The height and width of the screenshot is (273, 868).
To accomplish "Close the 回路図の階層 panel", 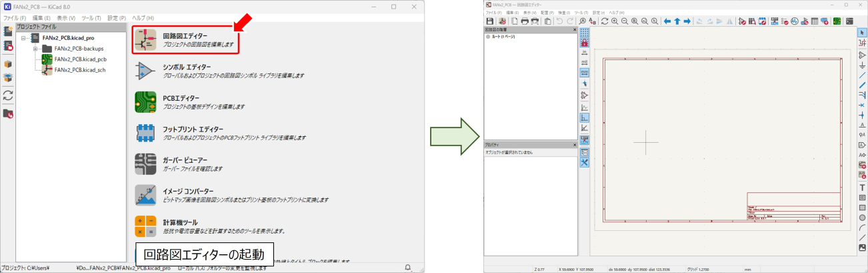I will (x=575, y=31).
